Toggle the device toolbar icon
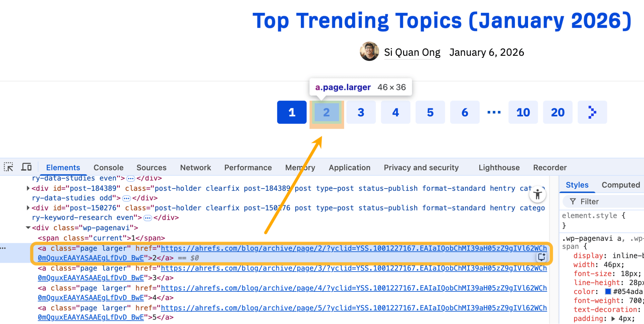The image size is (644, 324). 26,167
